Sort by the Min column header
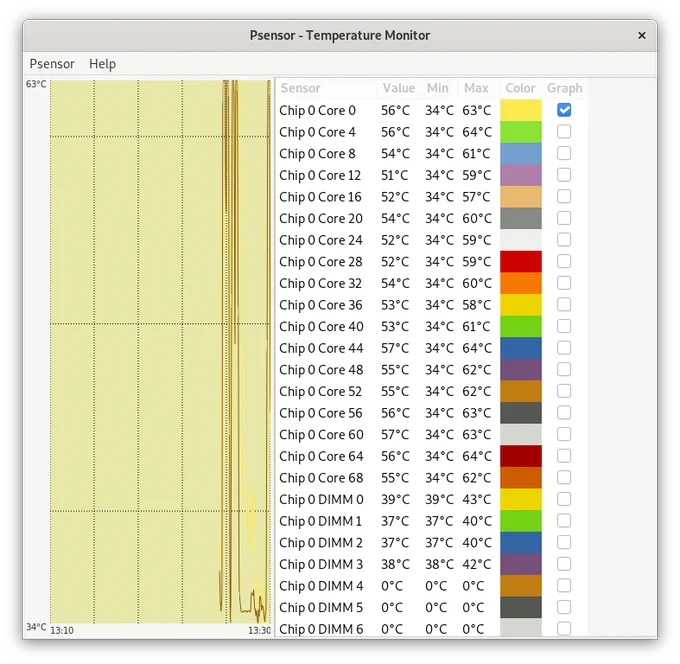 (x=438, y=88)
